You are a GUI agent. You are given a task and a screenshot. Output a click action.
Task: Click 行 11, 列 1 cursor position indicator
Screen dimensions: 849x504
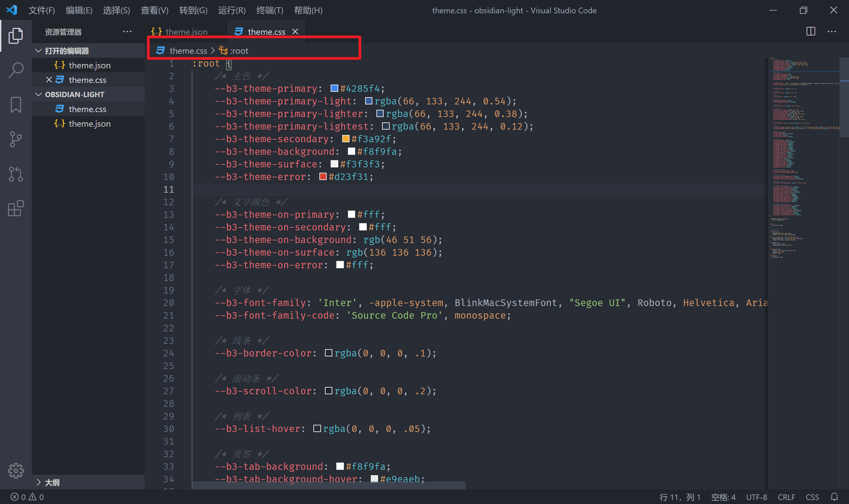pyautogui.click(x=680, y=497)
